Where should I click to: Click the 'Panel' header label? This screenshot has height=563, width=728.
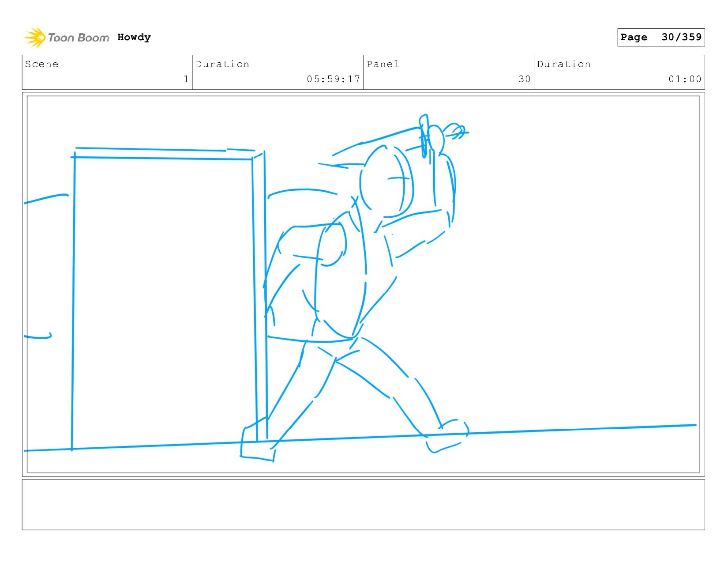pos(383,64)
